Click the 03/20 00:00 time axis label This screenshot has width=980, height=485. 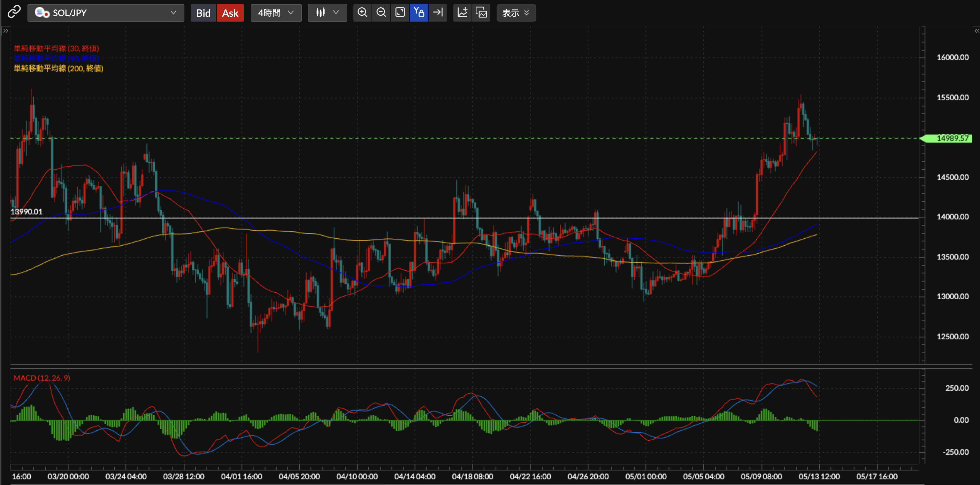pyautogui.click(x=68, y=476)
